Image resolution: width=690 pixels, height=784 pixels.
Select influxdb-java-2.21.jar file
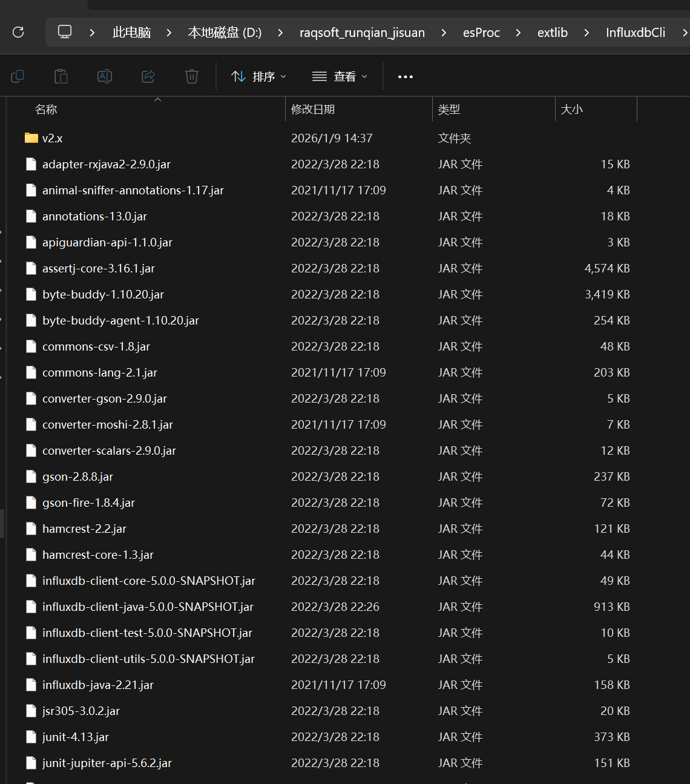click(98, 685)
